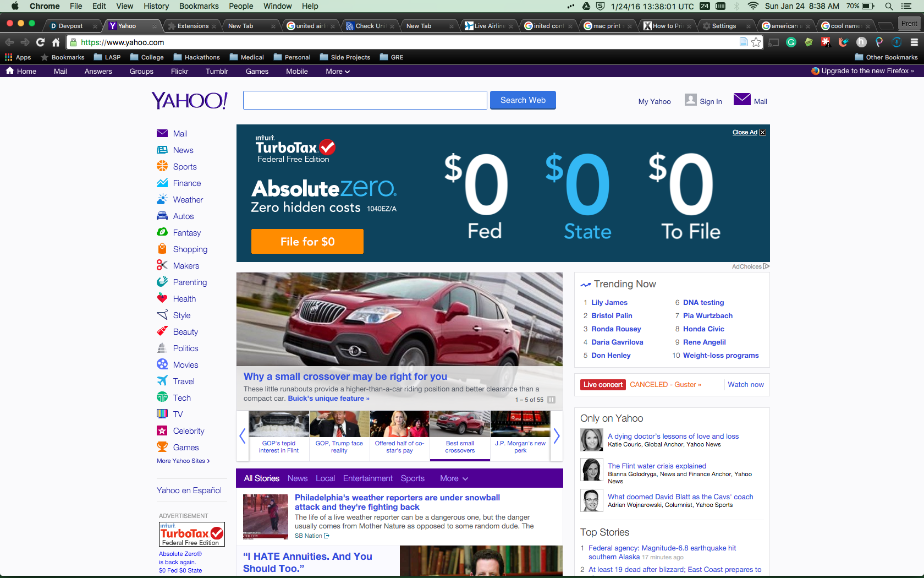Click the Movies film reel icon

pos(162,364)
